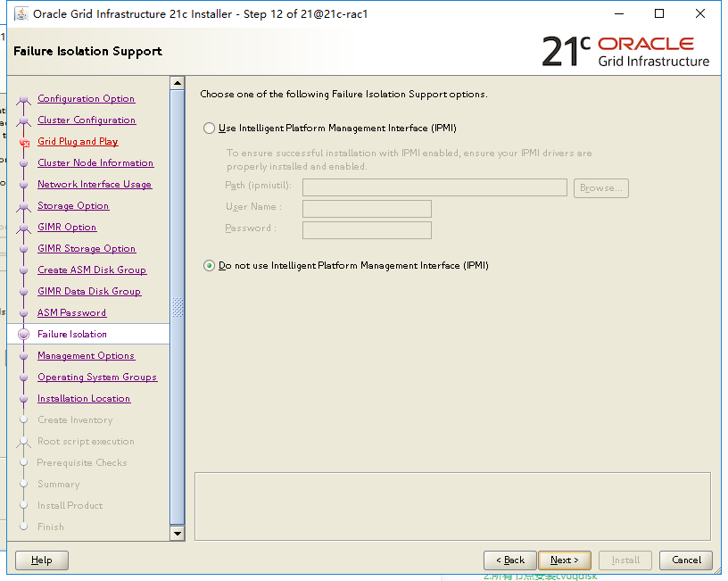This screenshot has width=728, height=581.
Task: Click the Back button
Action: click(509, 560)
